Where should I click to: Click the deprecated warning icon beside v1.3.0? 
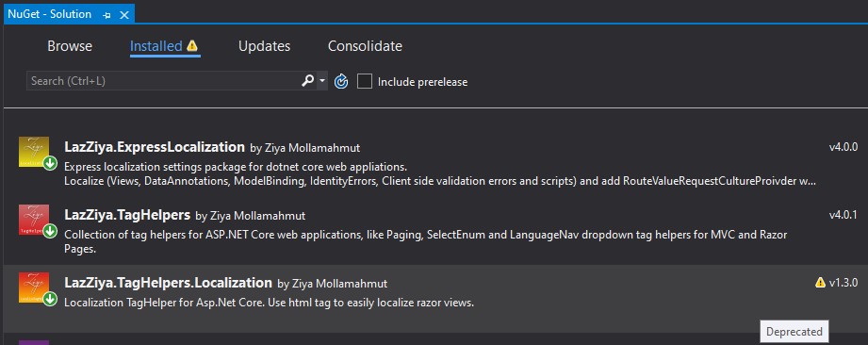click(820, 283)
